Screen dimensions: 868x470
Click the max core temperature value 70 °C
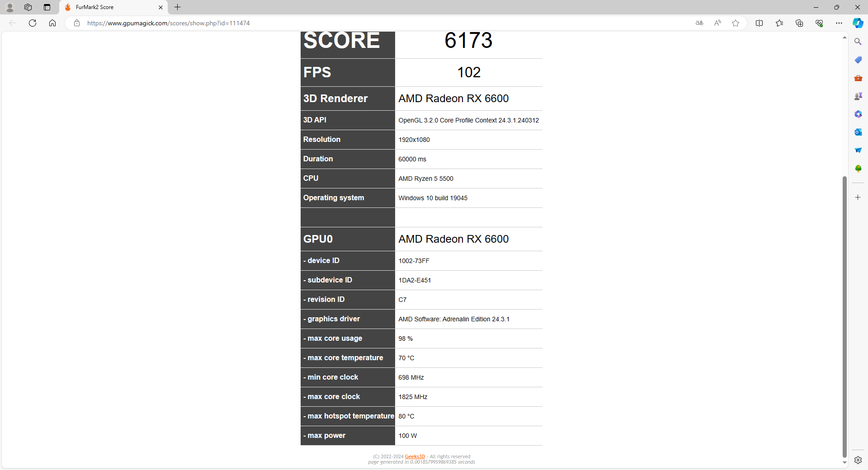tap(406, 358)
